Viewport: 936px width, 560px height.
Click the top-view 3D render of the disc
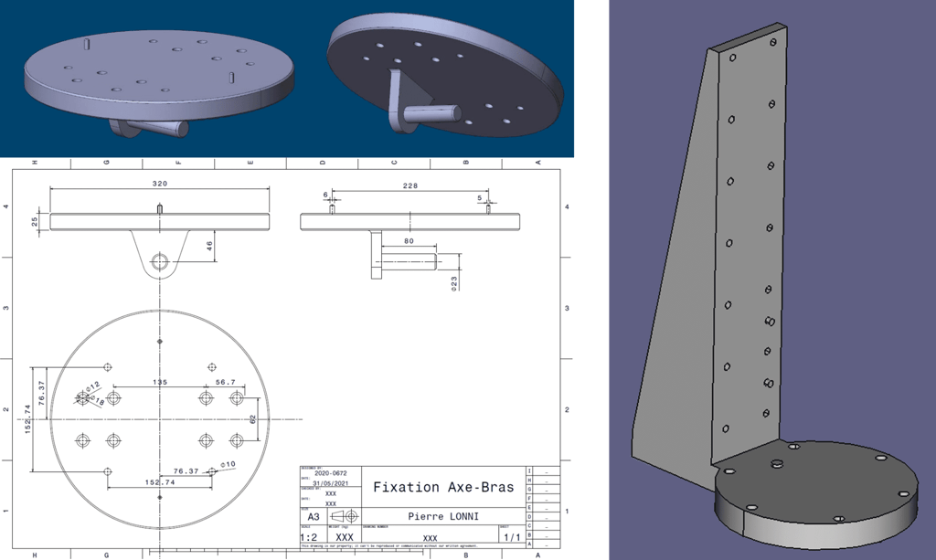(x=158, y=83)
